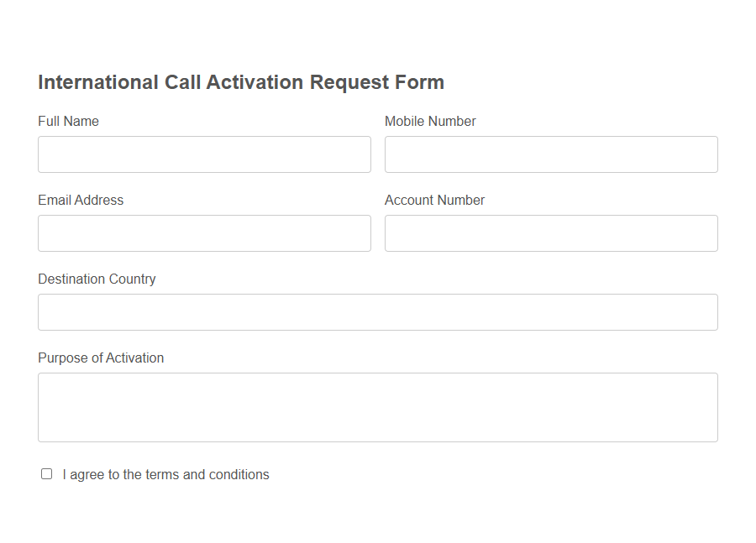Click the Email Address label text

click(x=80, y=200)
